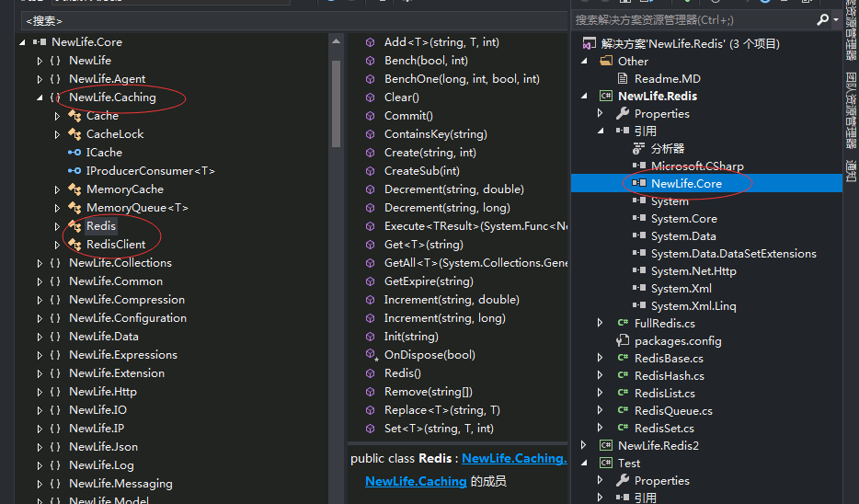Screen dimensions: 859x504
Task: Click the OnDispose(bool) protected method icon
Action: click(x=370, y=355)
